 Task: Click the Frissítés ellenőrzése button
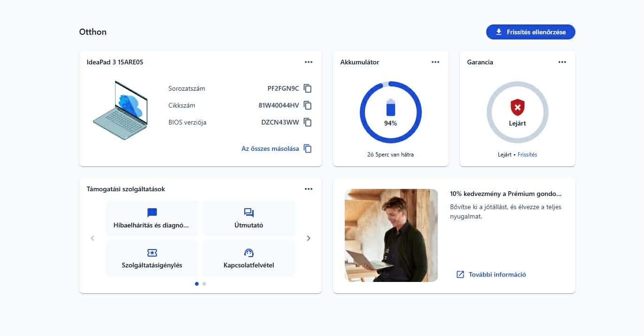(530, 32)
